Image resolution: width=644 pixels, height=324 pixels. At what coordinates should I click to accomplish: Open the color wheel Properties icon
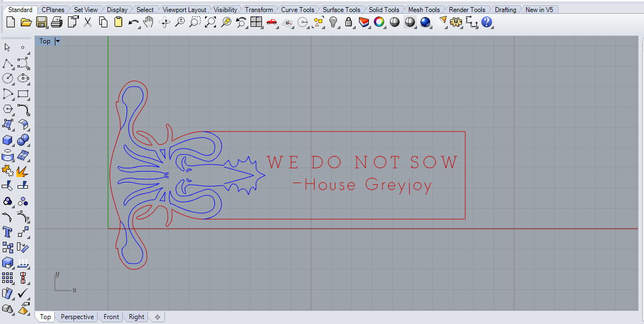coord(379,22)
